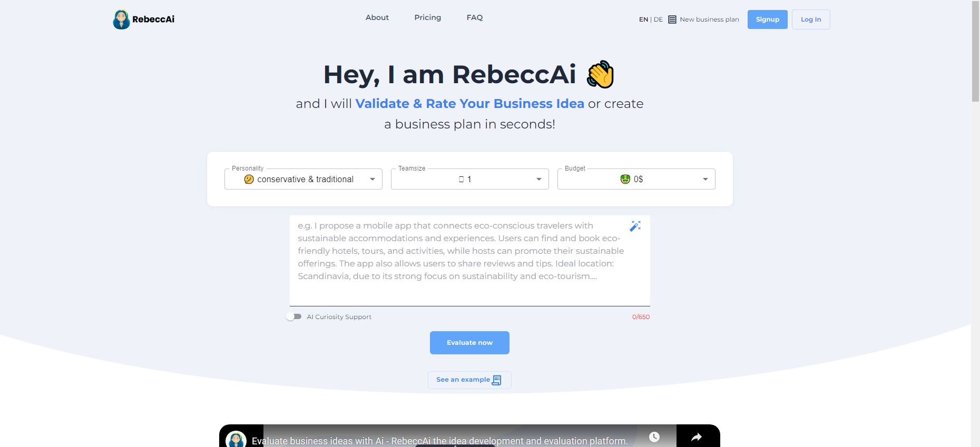Click the RebeccAi logo avatar

click(x=121, y=19)
